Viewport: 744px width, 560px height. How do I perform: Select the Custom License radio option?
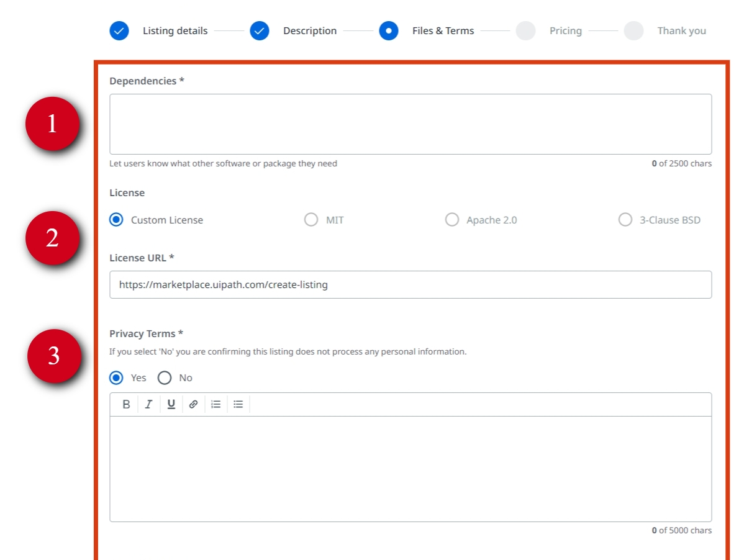click(x=116, y=220)
